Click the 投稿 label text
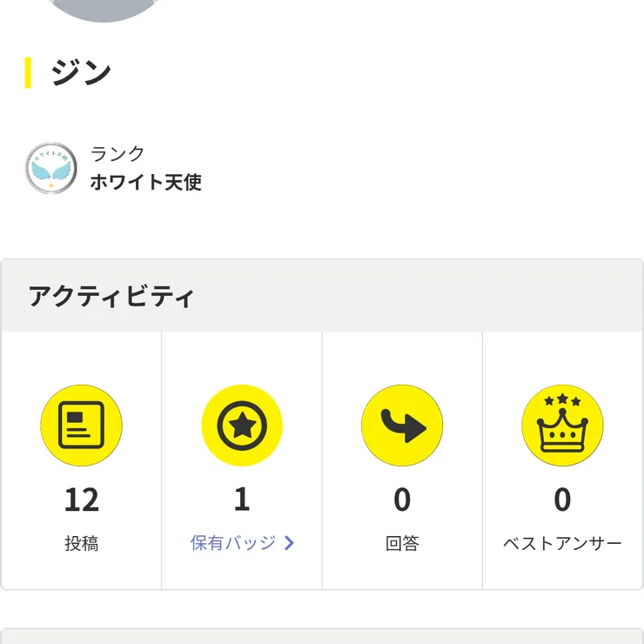Viewport: 644px width, 644px height. coord(81,543)
